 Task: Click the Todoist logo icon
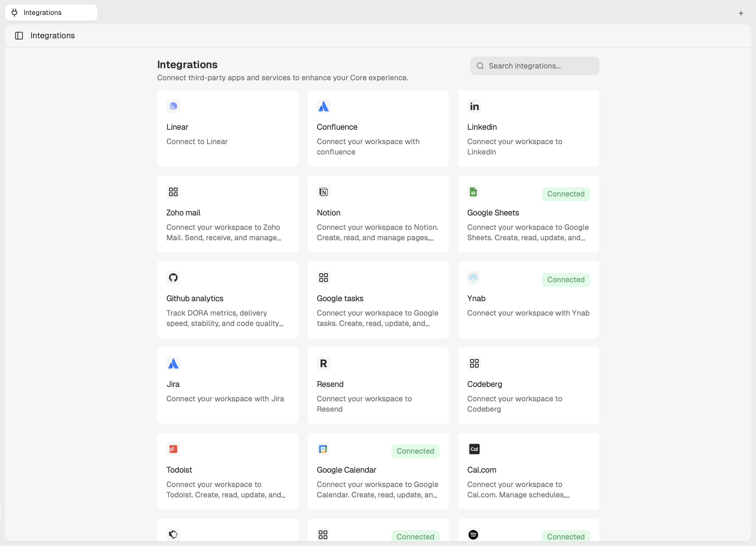[x=173, y=449]
